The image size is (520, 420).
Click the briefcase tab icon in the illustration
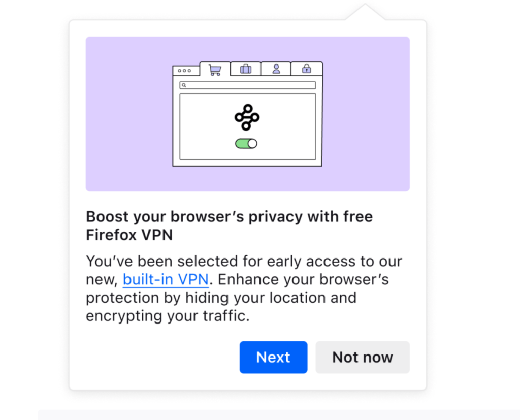click(x=245, y=69)
